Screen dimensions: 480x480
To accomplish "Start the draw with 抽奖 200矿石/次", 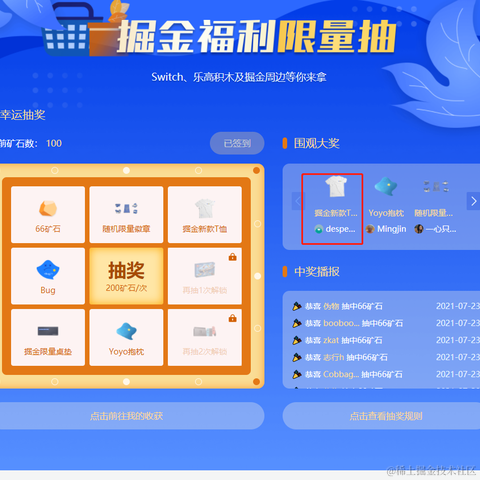I will 126,276.
